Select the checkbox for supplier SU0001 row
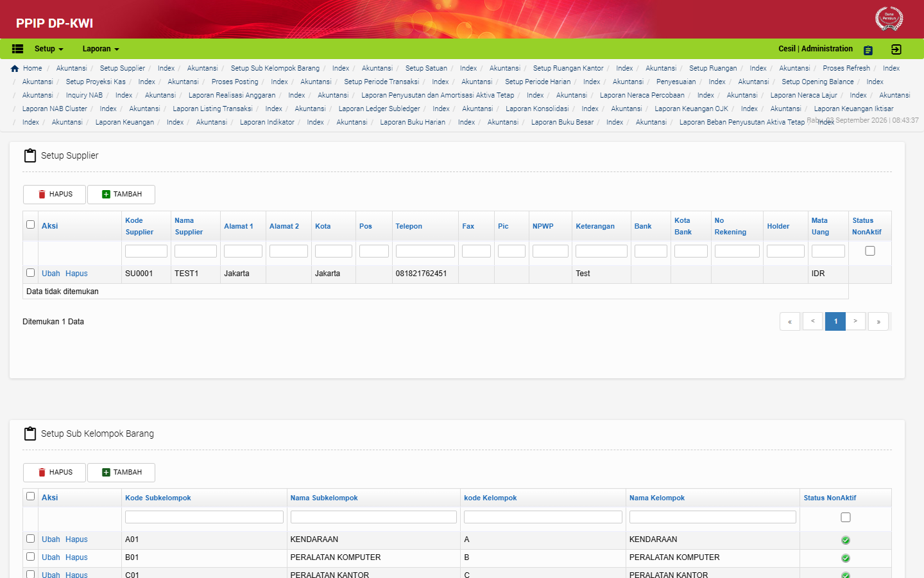The image size is (924, 578). point(30,273)
